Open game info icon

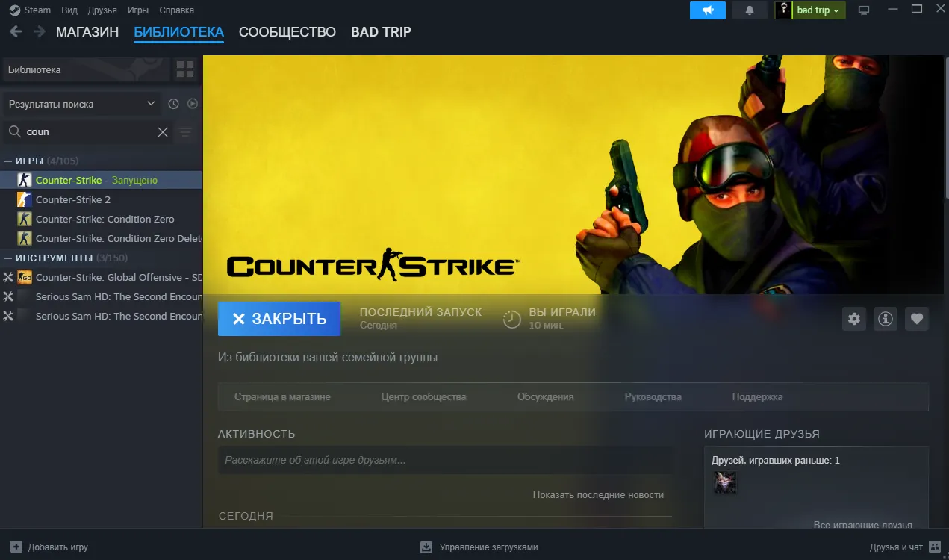tap(886, 319)
